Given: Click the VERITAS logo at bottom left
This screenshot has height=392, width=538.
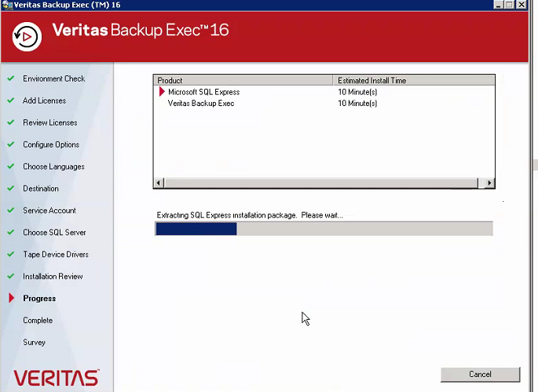Looking at the screenshot, I should (x=57, y=377).
